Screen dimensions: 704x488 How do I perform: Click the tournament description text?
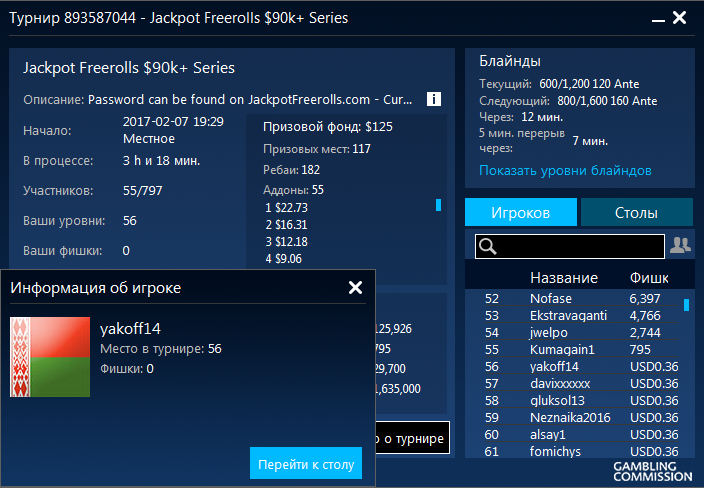(x=250, y=100)
